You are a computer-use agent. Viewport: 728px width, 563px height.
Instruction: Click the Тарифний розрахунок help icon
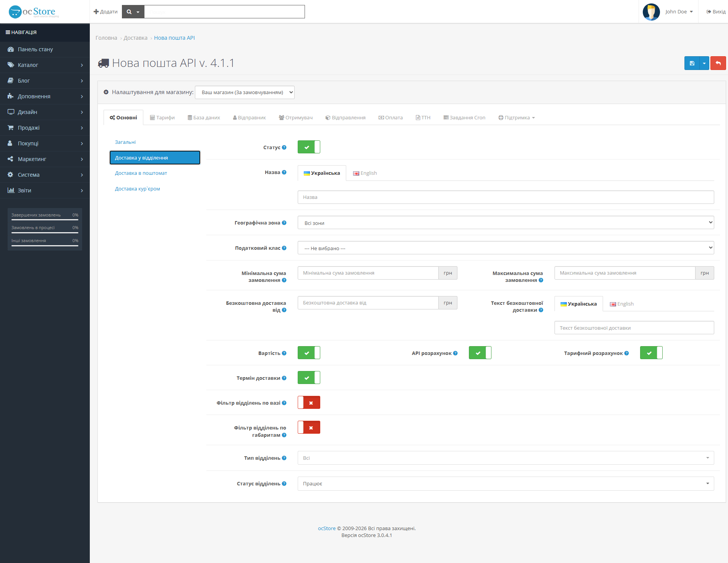pyautogui.click(x=626, y=353)
